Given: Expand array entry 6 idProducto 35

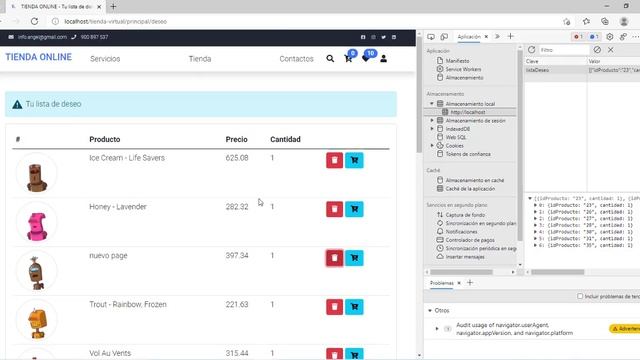Looking at the screenshot, I should click(x=536, y=245).
